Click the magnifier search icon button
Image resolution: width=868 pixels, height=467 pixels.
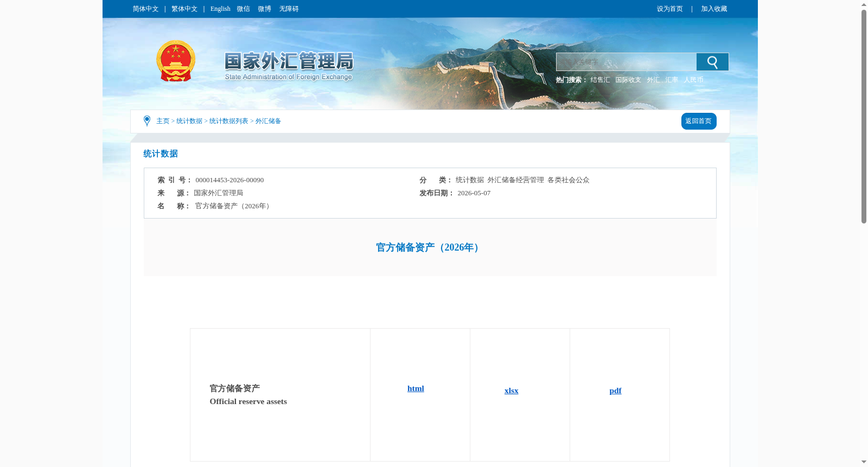pos(712,62)
